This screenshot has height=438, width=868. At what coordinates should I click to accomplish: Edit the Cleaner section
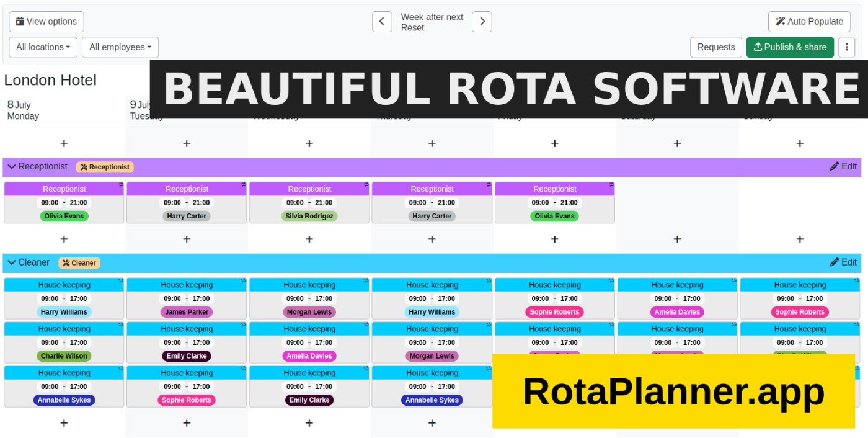(x=843, y=262)
